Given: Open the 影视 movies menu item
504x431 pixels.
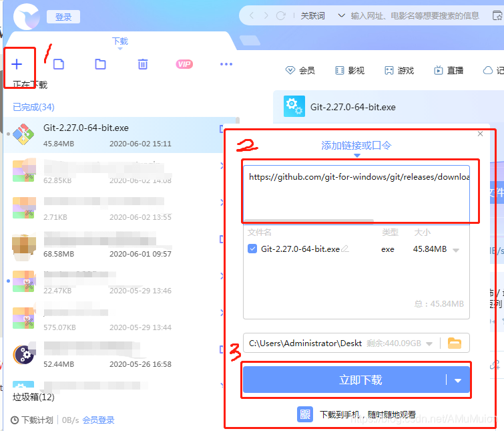Looking at the screenshot, I should click(350, 70).
